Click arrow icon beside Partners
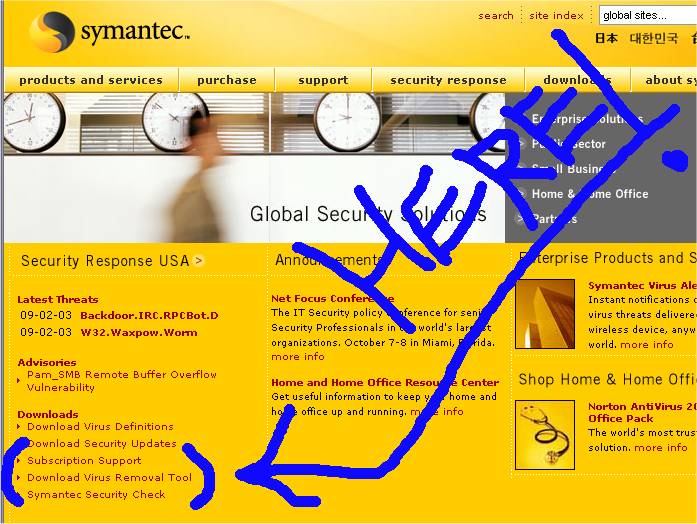 point(519,219)
